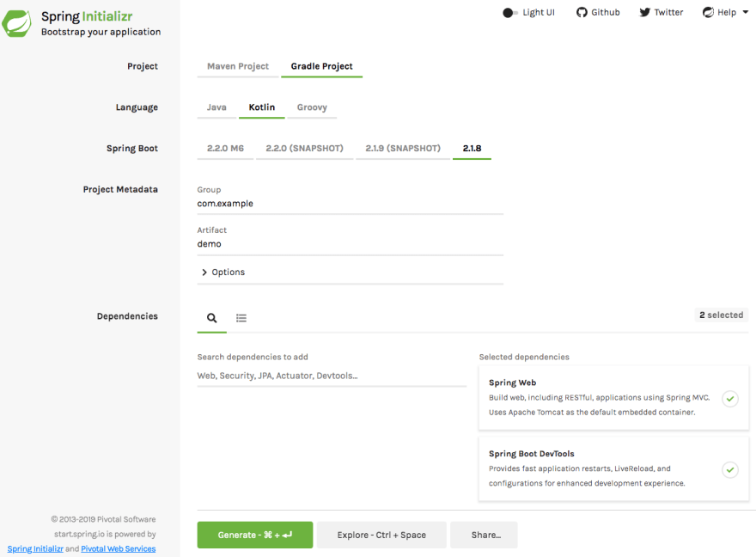The height and width of the screenshot is (557, 756).
Task: Click the Spring Web card title
Action: [513, 383]
